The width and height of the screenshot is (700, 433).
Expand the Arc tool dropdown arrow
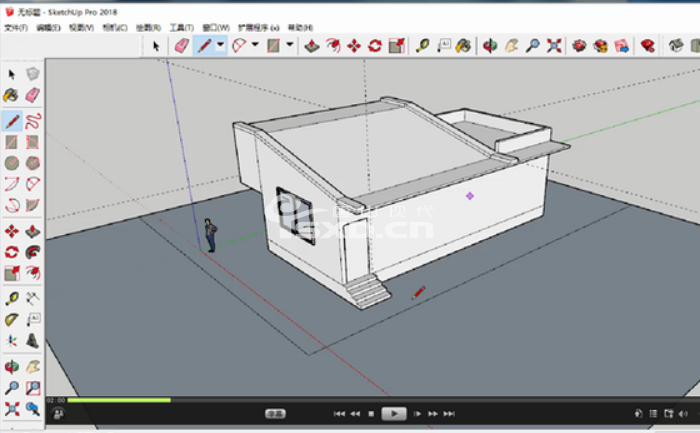[x=255, y=45]
